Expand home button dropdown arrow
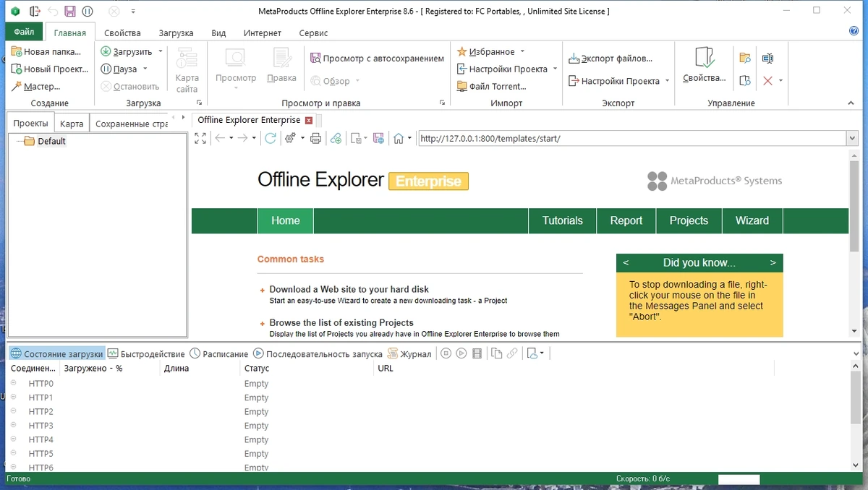 point(409,138)
